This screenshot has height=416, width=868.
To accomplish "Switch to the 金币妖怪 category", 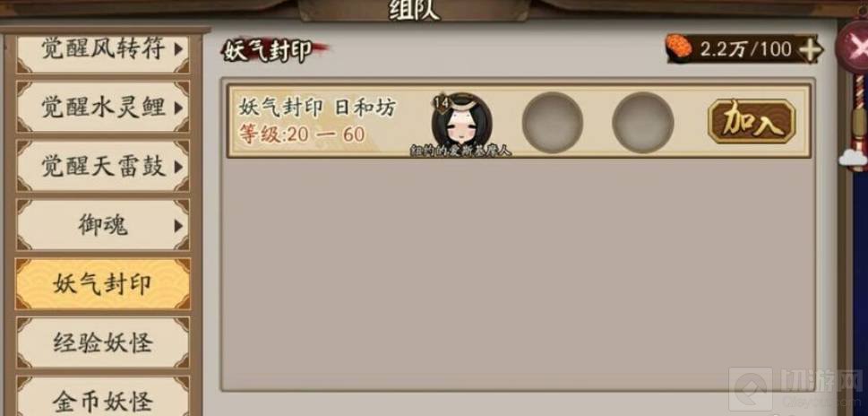I will coord(103,398).
